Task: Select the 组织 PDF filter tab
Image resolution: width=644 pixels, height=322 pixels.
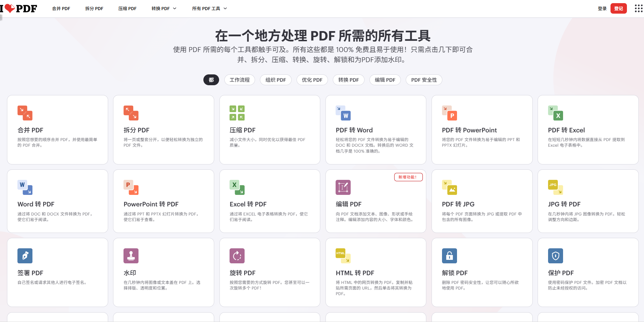Action: [276, 80]
